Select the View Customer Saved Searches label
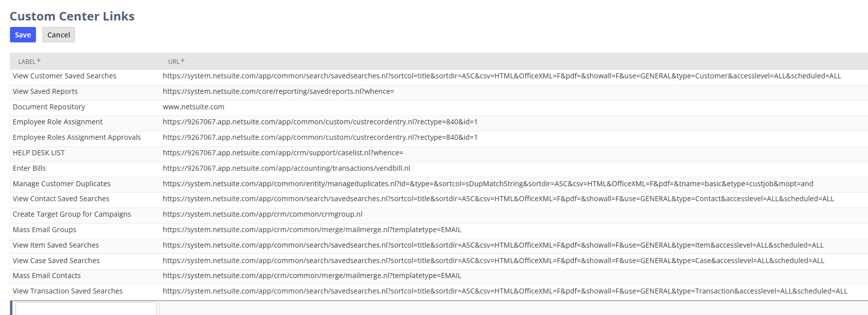Image resolution: width=868 pixels, height=315 pixels. click(64, 76)
